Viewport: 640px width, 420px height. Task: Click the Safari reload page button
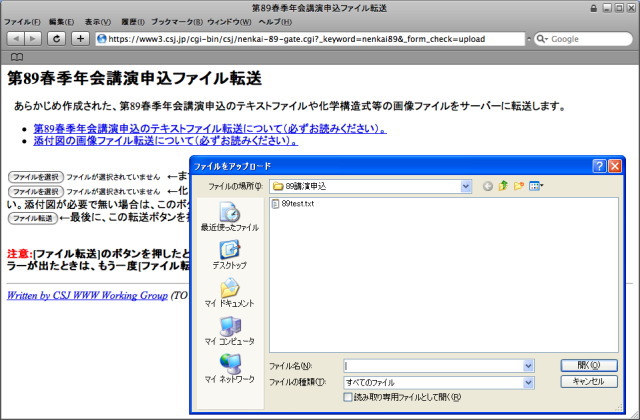tap(56, 38)
